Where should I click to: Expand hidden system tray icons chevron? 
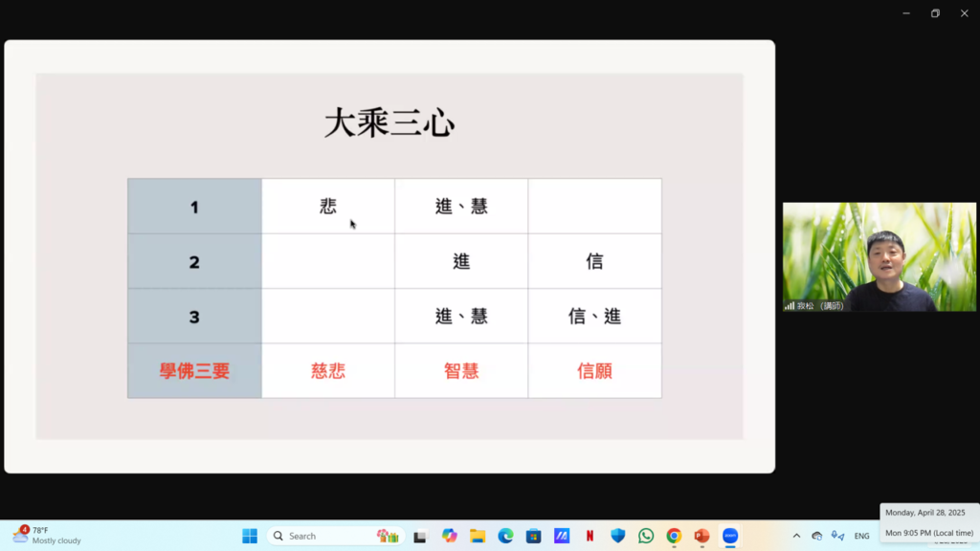point(796,536)
